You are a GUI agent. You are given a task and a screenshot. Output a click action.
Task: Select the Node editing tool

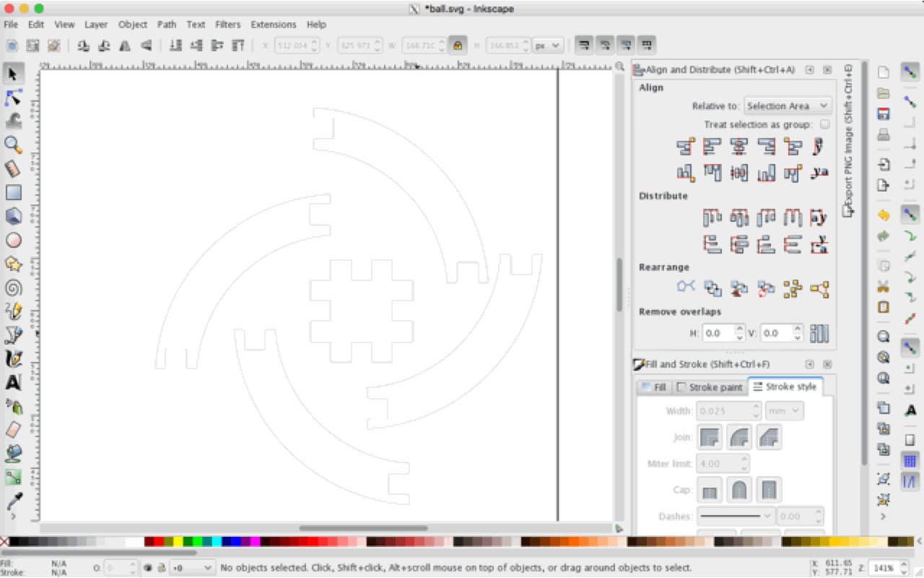click(13, 97)
